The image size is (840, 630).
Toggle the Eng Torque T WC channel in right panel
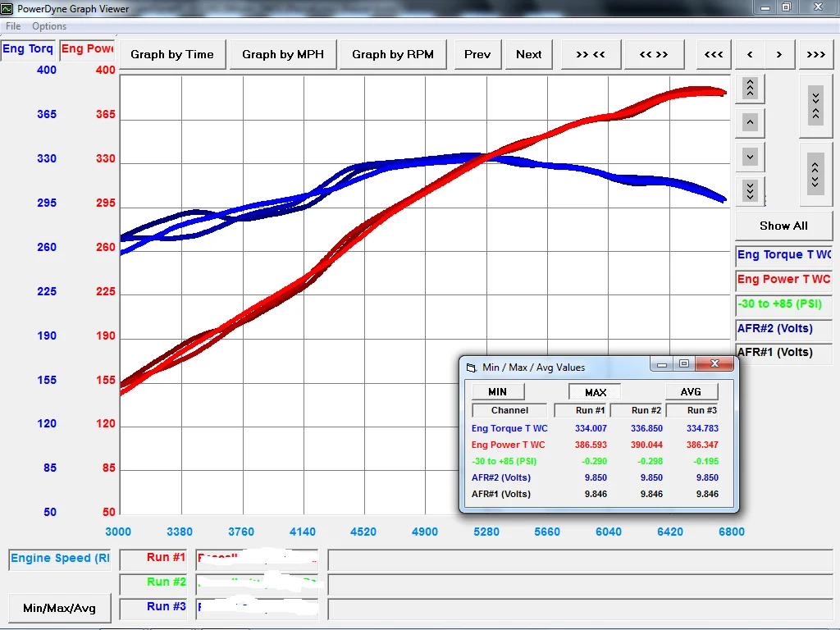tap(783, 255)
